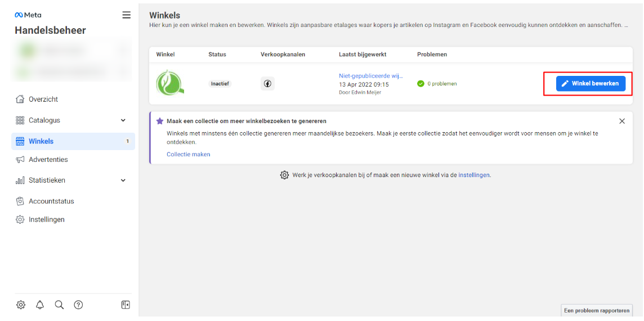Screen dimensions: 644x321
Task: Follow the instellingen link below banner
Action: pos(474,175)
